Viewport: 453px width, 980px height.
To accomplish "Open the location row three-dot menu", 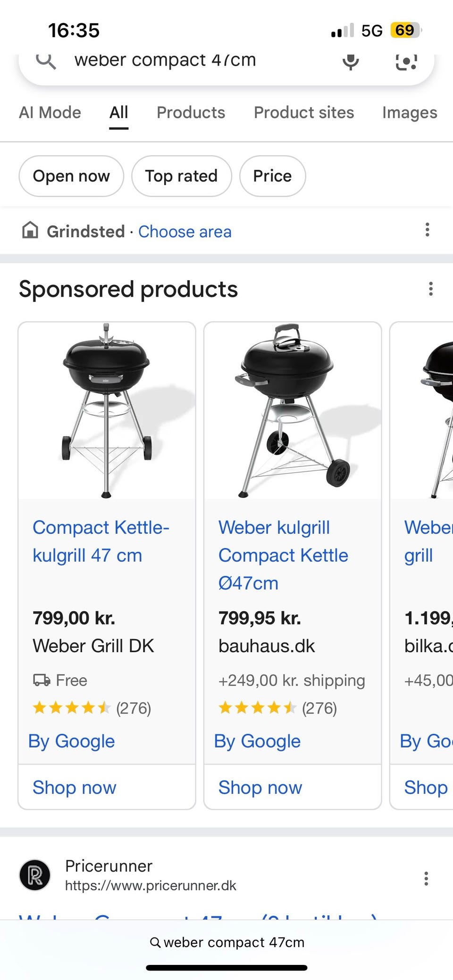I will 427,230.
